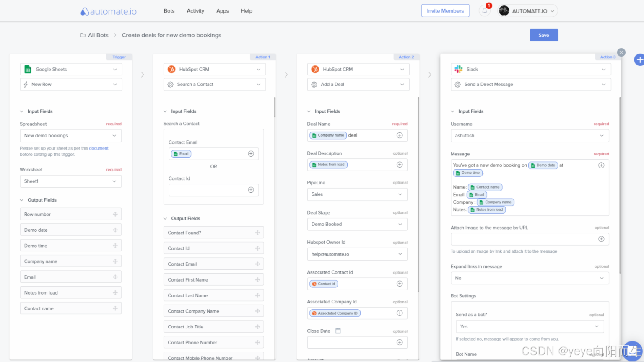Click the plus icon in Contact Id field
The width and height of the screenshot is (644, 362).
pos(251,190)
